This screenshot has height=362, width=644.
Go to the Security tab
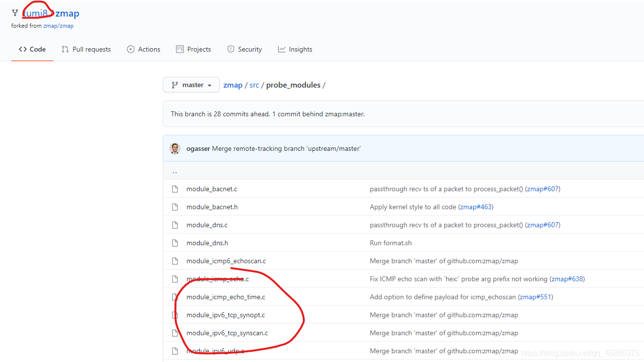[244, 49]
